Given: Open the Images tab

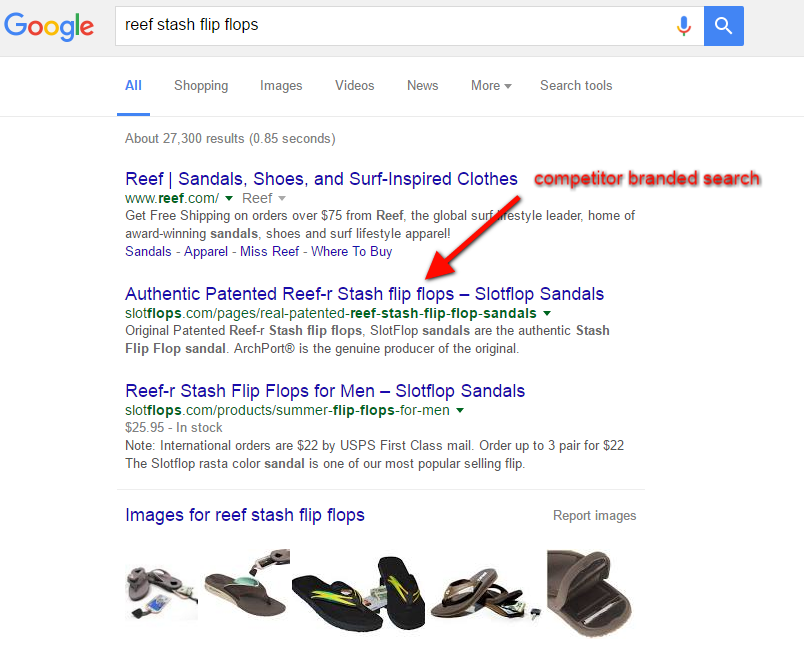Looking at the screenshot, I should [x=281, y=86].
